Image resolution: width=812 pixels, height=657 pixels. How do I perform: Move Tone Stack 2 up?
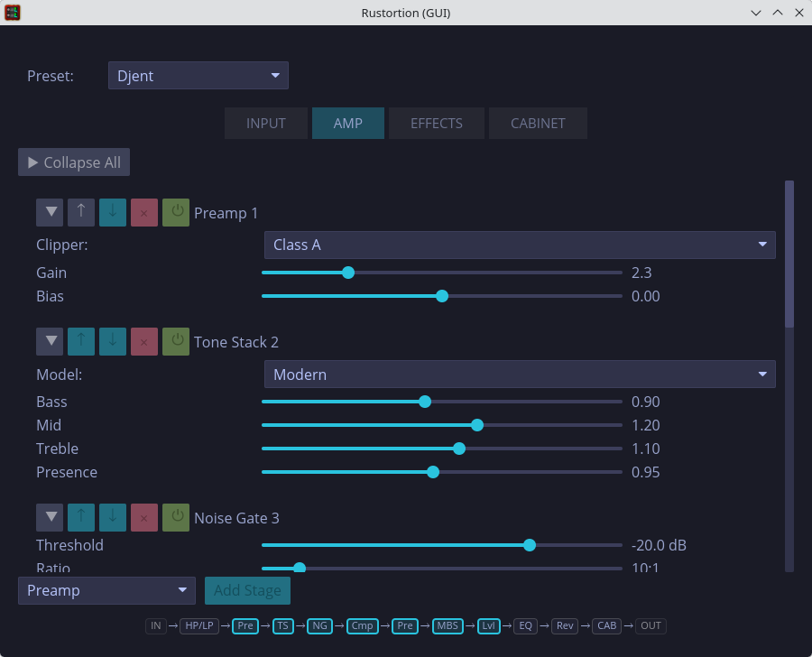[x=81, y=341]
